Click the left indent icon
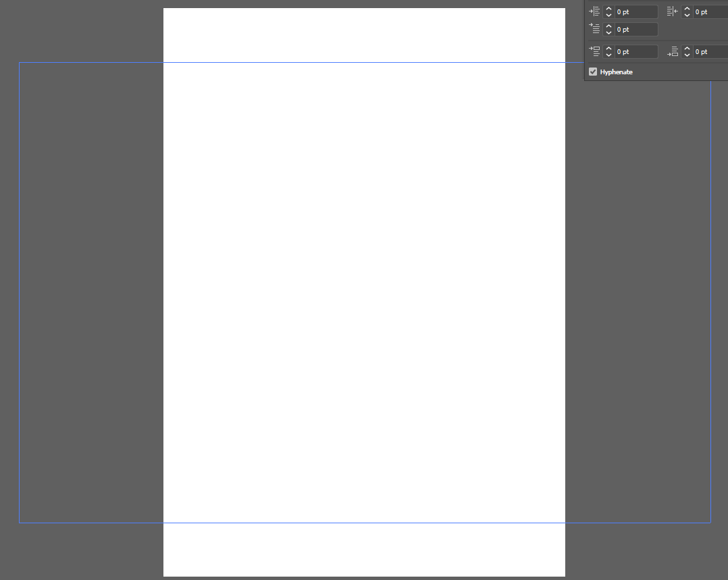This screenshot has height=580, width=728. pos(594,11)
